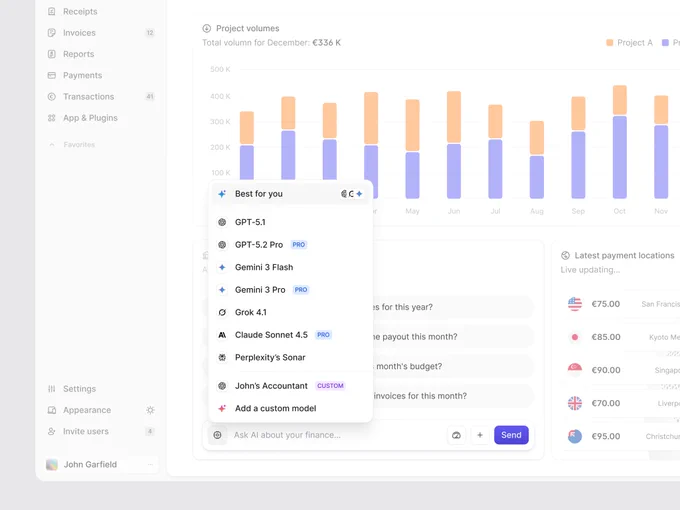The height and width of the screenshot is (510, 680).
Task: Select Add a custom model entry
Action: [x=291, y=408]
